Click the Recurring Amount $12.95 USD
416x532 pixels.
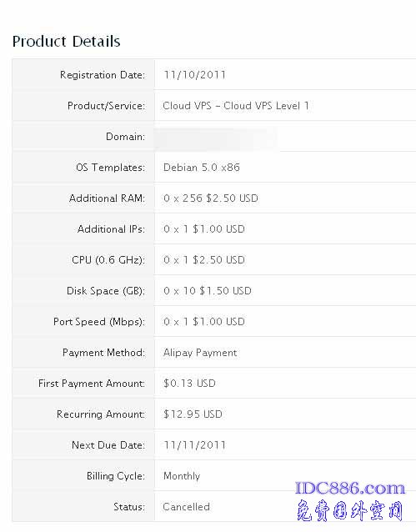pyautogui.click(x=193, y=414)
